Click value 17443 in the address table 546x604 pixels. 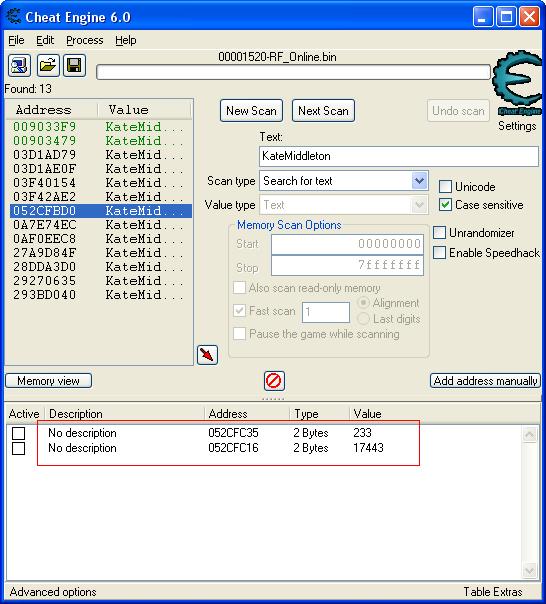(x=368, y=448)
